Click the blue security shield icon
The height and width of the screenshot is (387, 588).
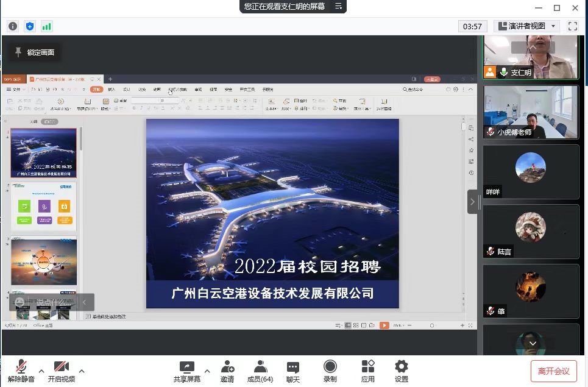coord(30,26)
